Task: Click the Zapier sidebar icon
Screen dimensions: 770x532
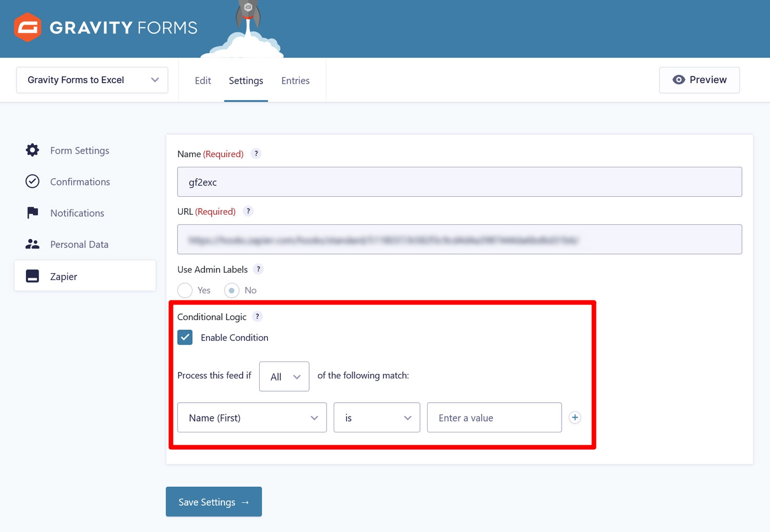Action: pyautogui.click(x=32, y=276)
